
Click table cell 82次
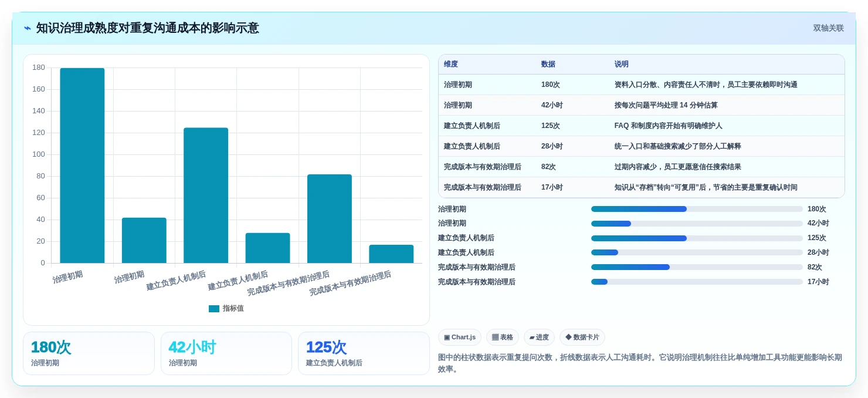click(x=548, y=167)
